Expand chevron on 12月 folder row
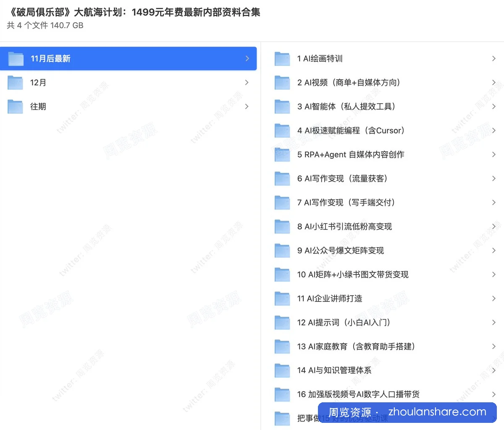504x430 pixels. coord(247,83)
